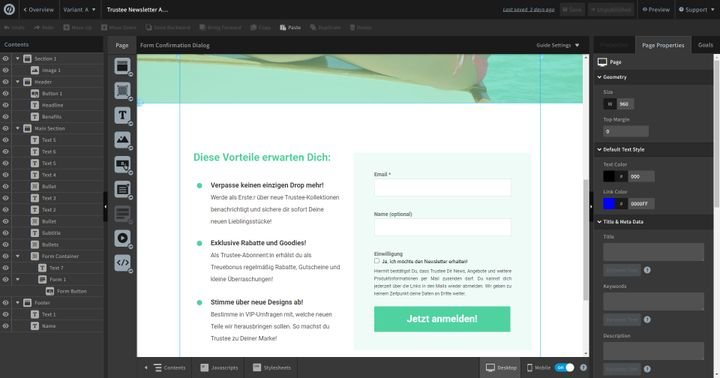
Task: Toggle visibility of Main Section
Action: coord(6,128)
